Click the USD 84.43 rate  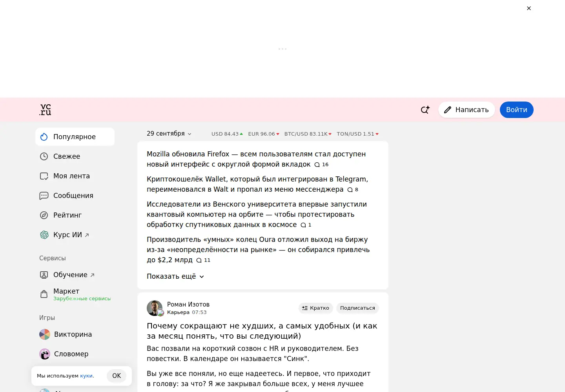(227, 134)
